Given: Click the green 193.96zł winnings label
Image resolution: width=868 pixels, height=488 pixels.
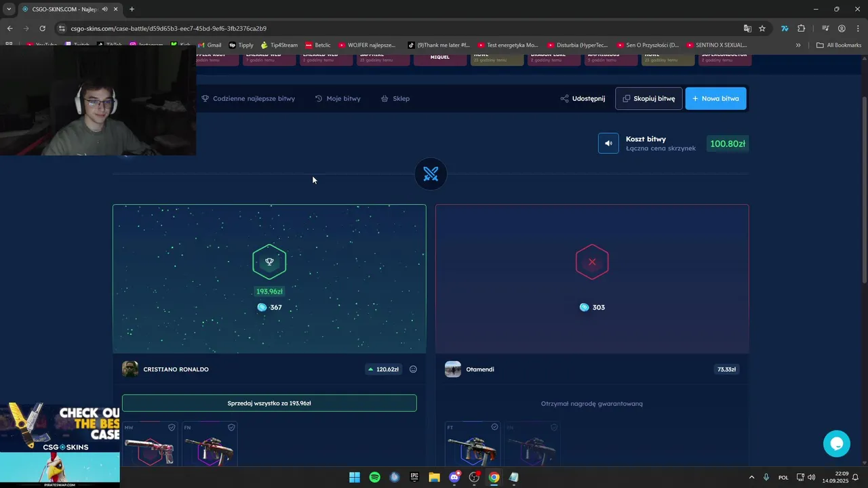Looking at the screenshot, I should 269,291.
